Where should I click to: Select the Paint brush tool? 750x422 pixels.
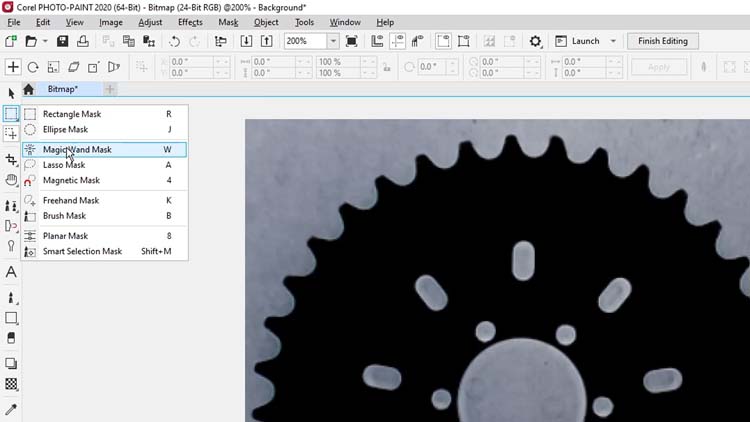(x=11, y=298)
